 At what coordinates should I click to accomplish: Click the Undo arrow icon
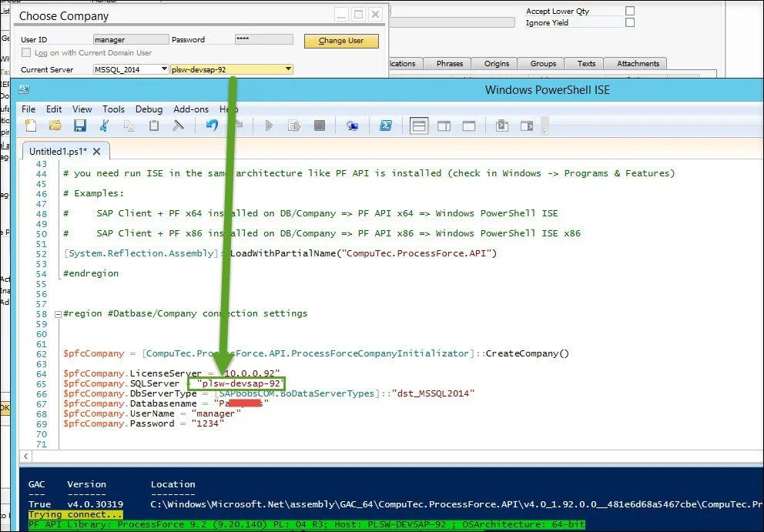(211, 125)
